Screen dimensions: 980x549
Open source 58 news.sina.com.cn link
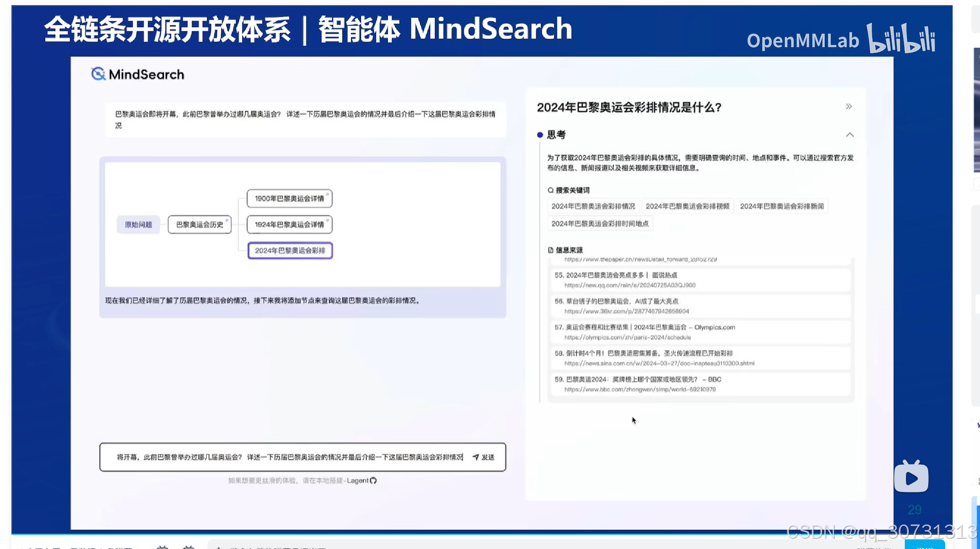coord(659,363)
